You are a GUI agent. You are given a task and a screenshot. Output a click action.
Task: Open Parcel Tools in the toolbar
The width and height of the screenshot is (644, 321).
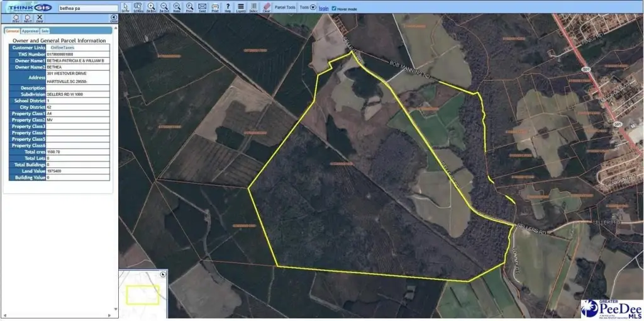click(x=285, y=8)
